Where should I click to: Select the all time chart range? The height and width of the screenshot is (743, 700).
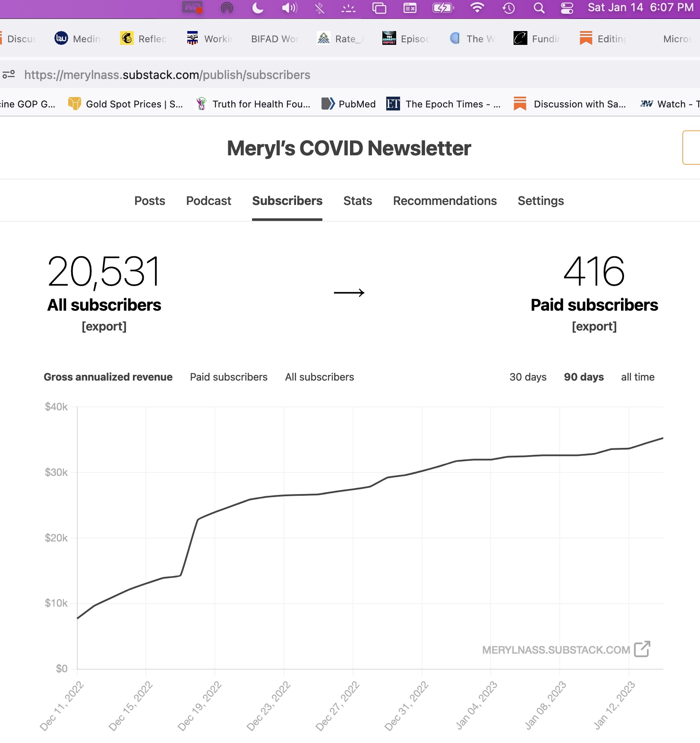pos(637,377)
